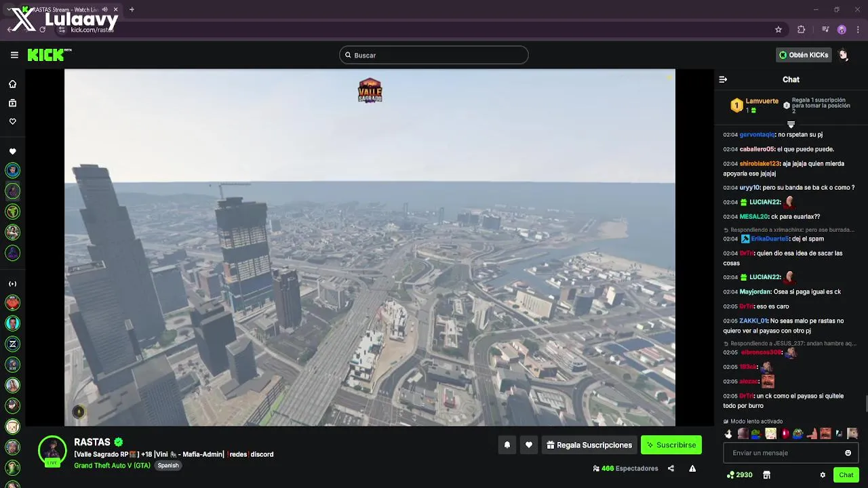Click the 466 Espectadores viewer count
Screen dimensions: 868x488
(x=625, y=468)
